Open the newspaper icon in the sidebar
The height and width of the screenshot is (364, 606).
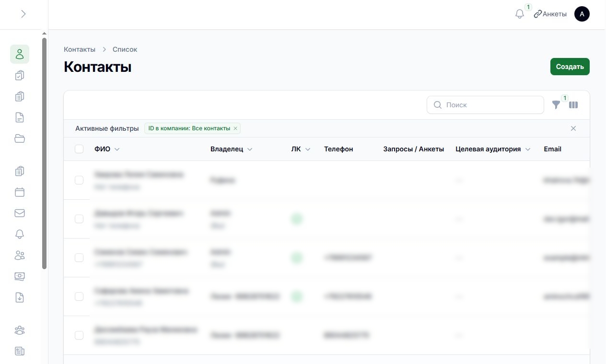[x=20, y=351]
